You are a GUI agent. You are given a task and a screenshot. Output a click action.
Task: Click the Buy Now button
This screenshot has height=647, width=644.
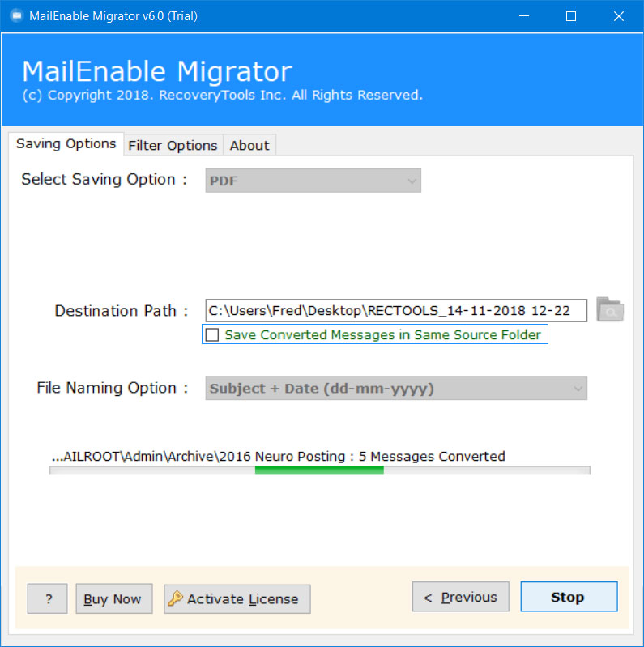click(x=114, y=598)
